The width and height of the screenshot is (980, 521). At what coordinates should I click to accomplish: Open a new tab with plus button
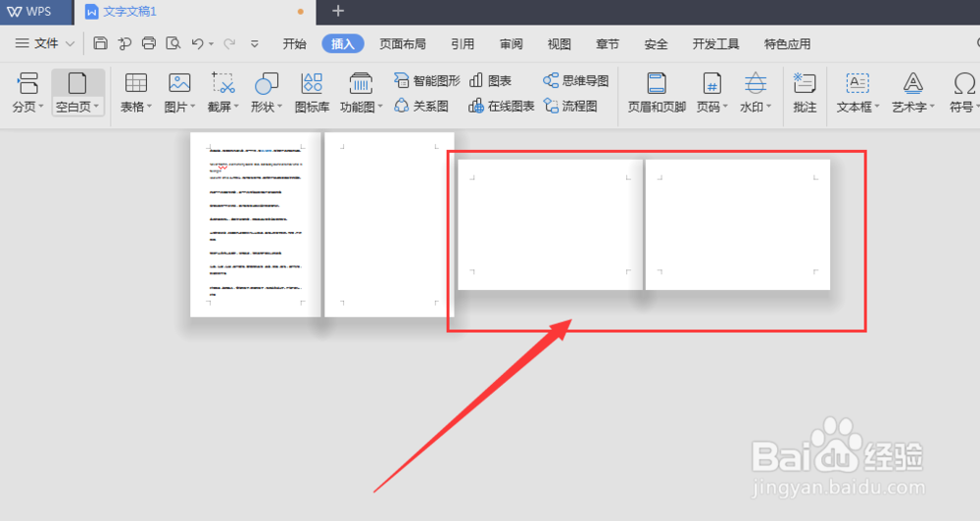(x=337, y=11)
